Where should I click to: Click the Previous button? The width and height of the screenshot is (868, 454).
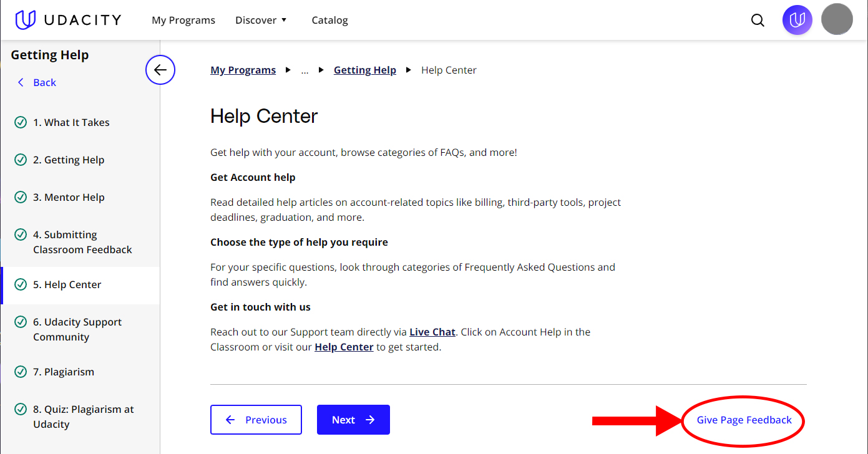point(256,420)
